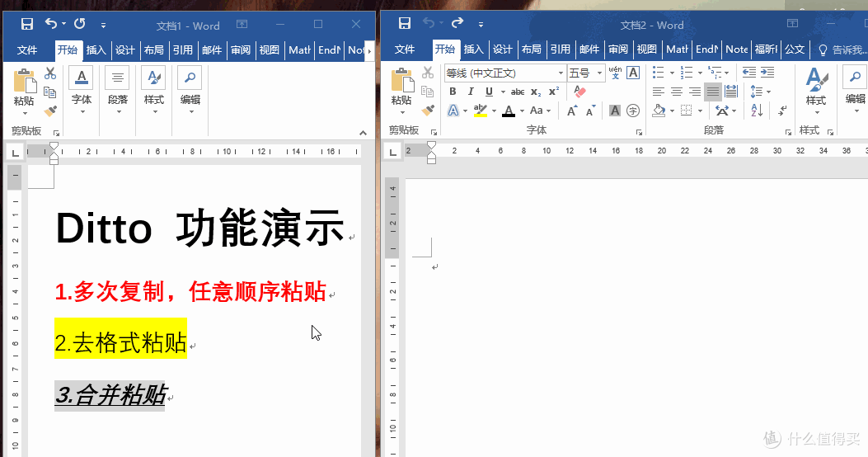This screenshot has height=457, width=868.
Task: Increase paragraph indent
Action: 767,73
